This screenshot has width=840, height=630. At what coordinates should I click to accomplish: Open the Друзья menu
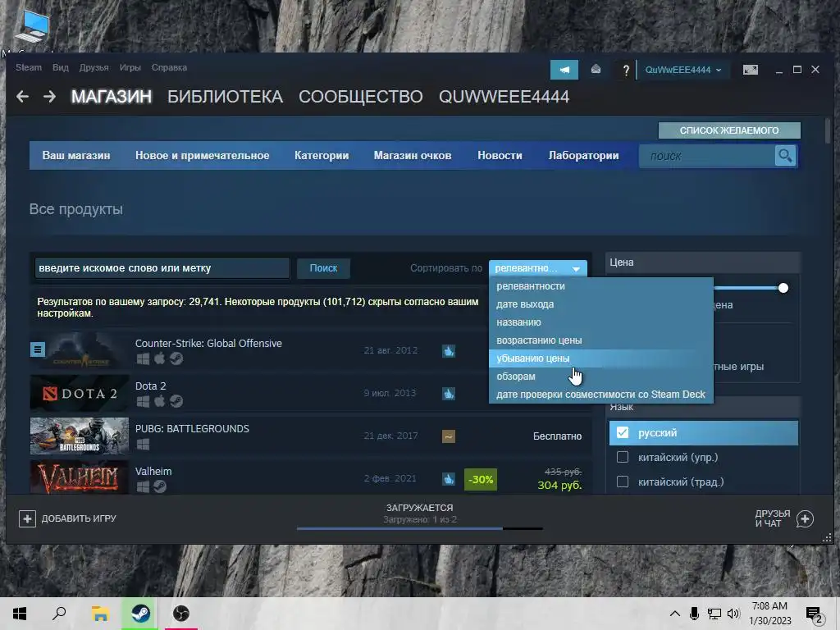[x=94, y=67]
